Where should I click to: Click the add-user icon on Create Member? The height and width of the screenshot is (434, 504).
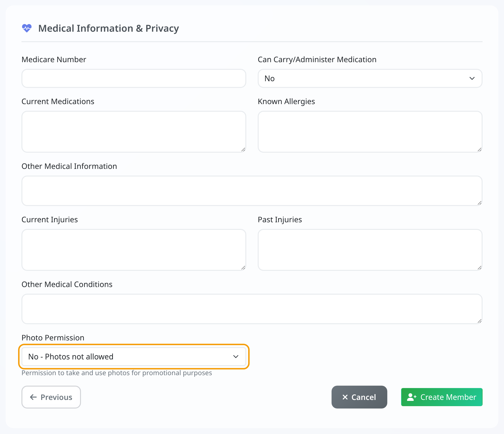tap(412, 397)
